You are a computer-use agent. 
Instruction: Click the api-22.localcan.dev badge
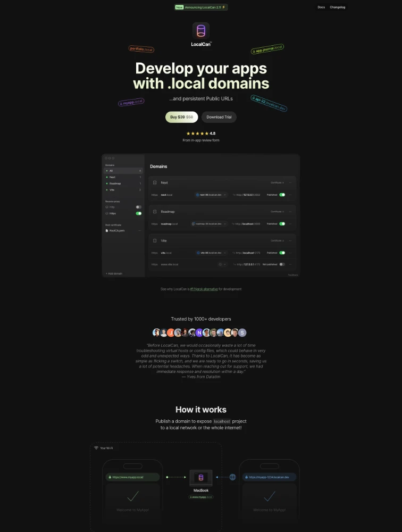click(x=269, y=103)
